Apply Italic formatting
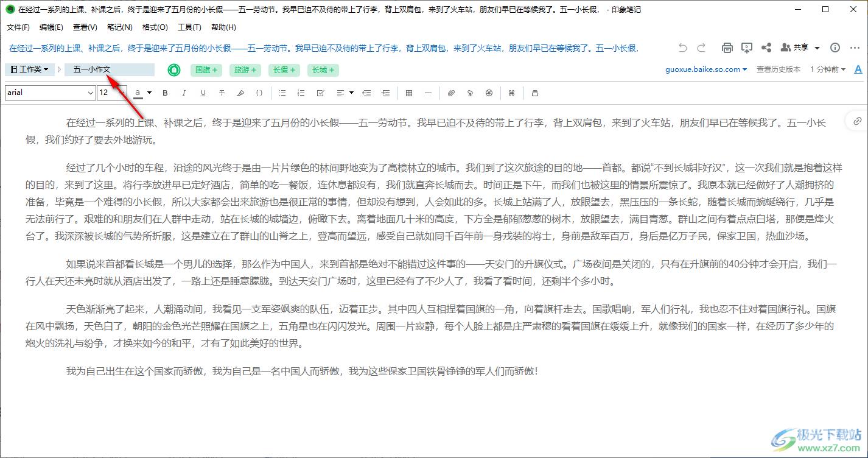This screenshot has height=458, width=868. coord(184,93)
